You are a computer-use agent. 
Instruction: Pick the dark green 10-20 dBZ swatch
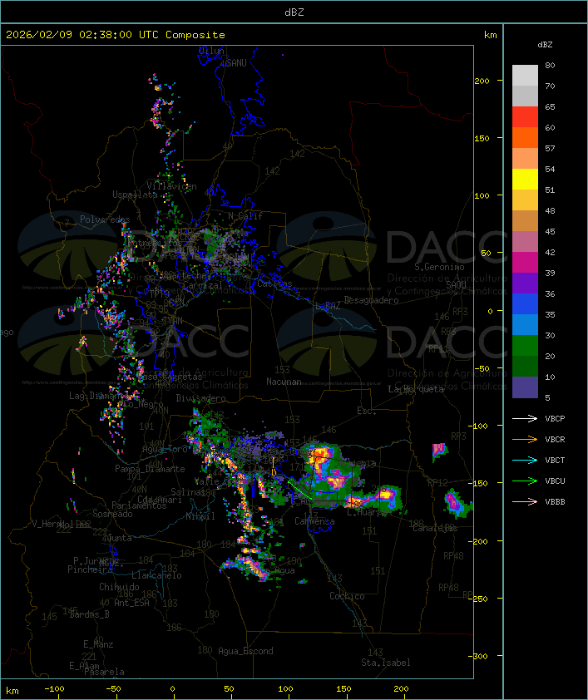tap(525, 367)
